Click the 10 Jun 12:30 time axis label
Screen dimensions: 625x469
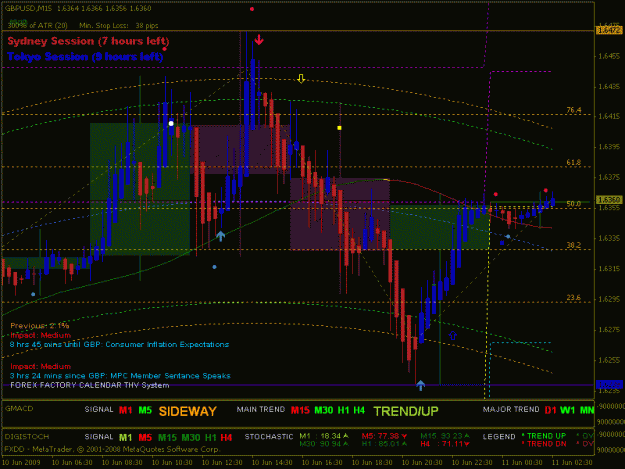pyautogui.click(x=222, y=463)
